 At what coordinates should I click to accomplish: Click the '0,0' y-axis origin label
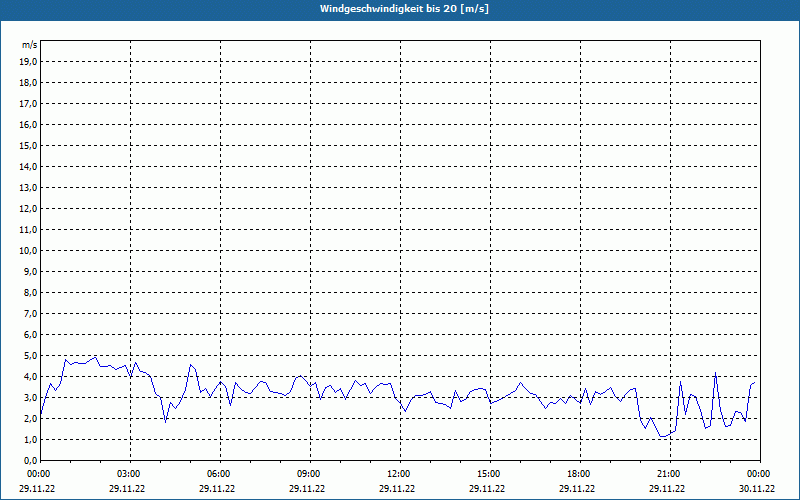click(x=30, y=460)
